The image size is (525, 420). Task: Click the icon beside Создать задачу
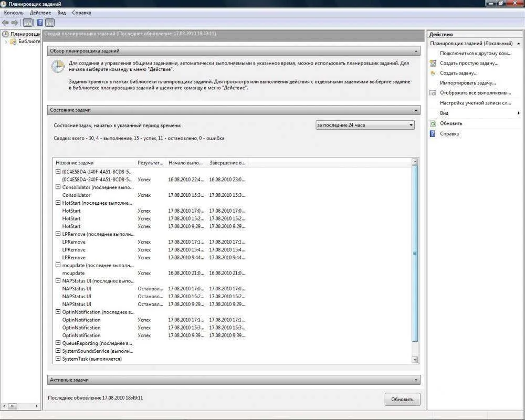433,73
